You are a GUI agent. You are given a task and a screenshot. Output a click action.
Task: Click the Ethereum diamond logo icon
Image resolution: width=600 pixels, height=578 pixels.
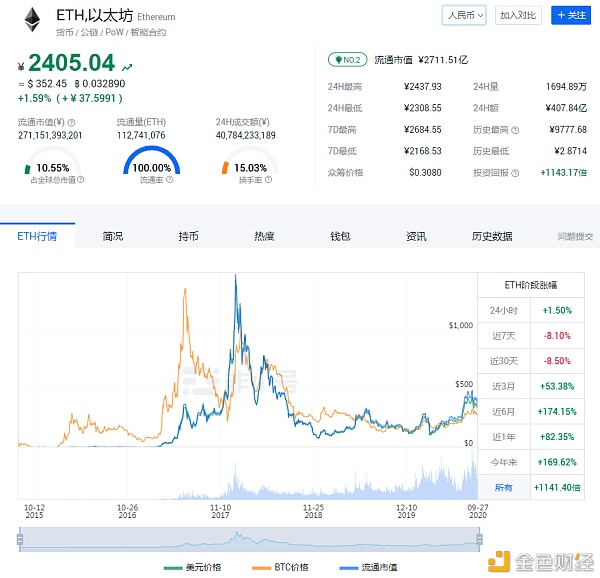click(x=33, y=20)
